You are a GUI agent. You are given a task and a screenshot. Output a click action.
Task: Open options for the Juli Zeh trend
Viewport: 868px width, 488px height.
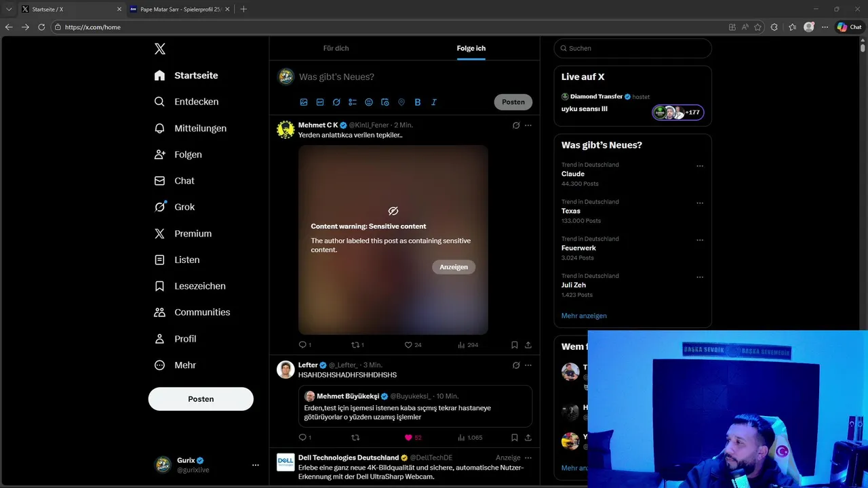700,277
